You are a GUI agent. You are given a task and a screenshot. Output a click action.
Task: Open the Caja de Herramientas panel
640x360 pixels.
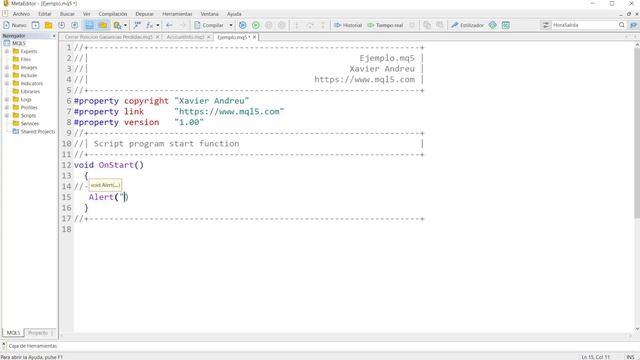[33, 346]
